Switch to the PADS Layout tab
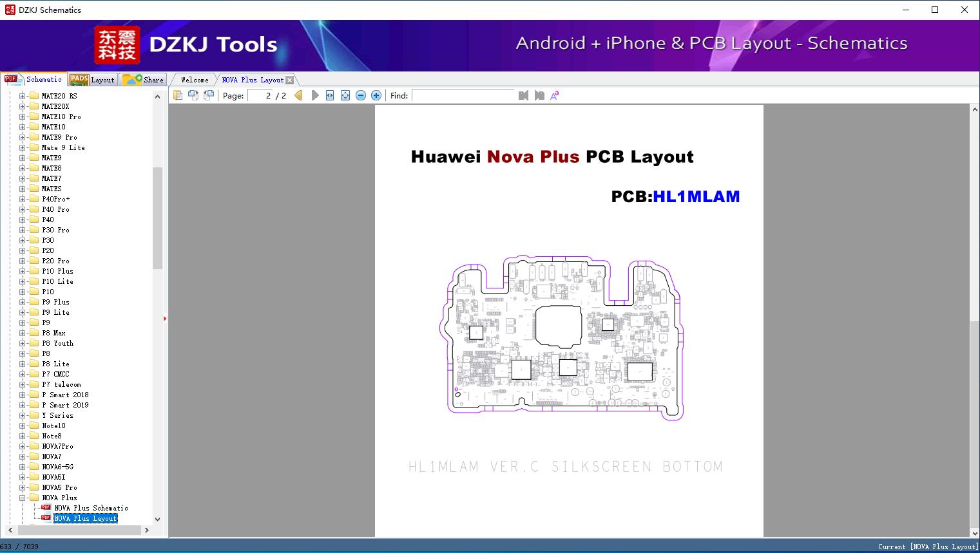Viewport: 980px width, 553px height. (x=92, y=79)
